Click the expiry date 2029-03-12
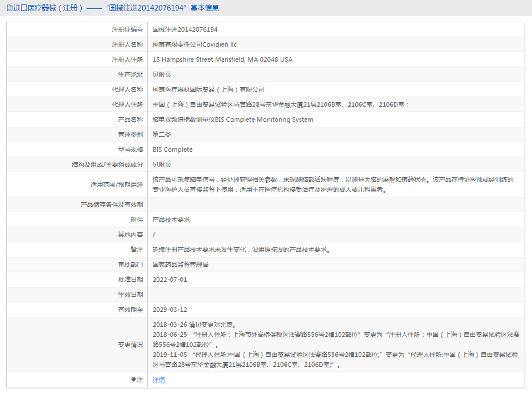This screenshot has height=394, width=532. [x=170, y=310]
